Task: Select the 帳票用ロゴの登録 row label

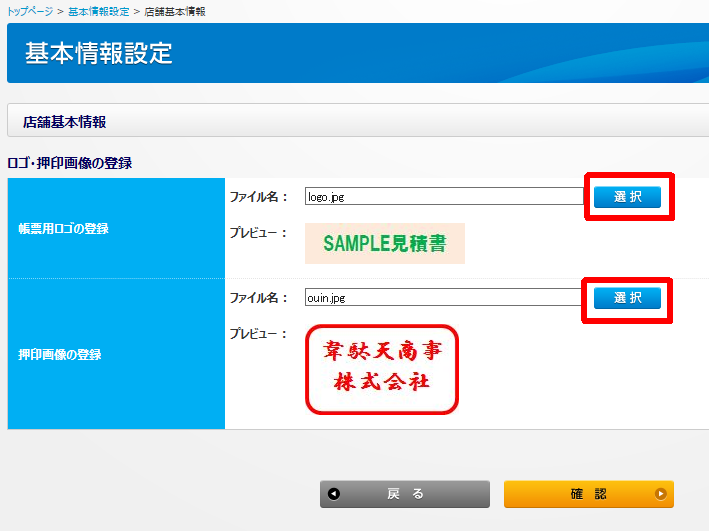Action: [x=63, y=228]
